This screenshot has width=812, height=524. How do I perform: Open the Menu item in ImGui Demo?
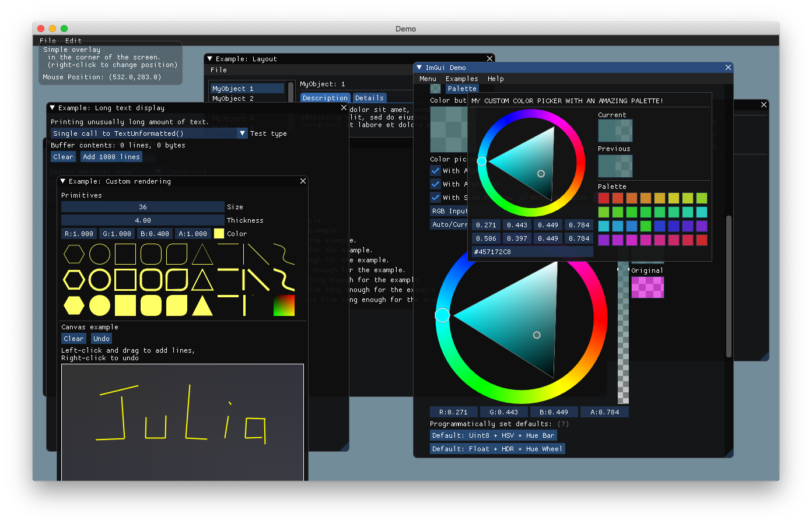click(x=428, y=79)
